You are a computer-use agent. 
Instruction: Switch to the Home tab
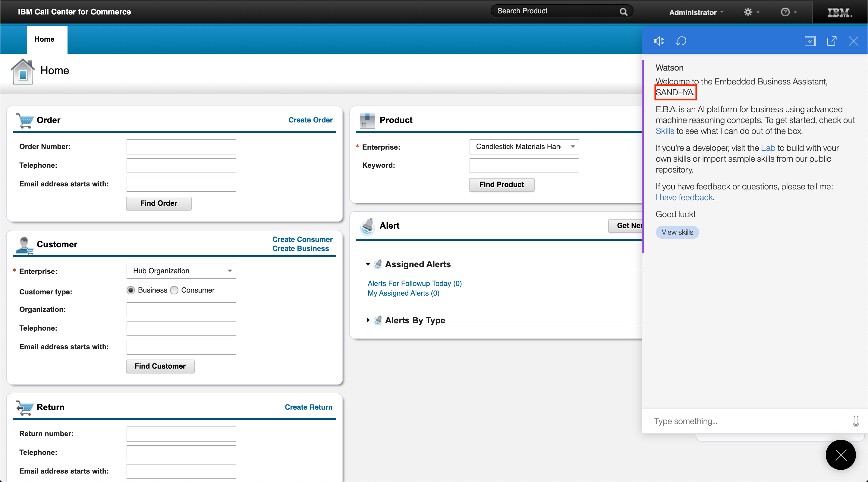click(44, 39)
